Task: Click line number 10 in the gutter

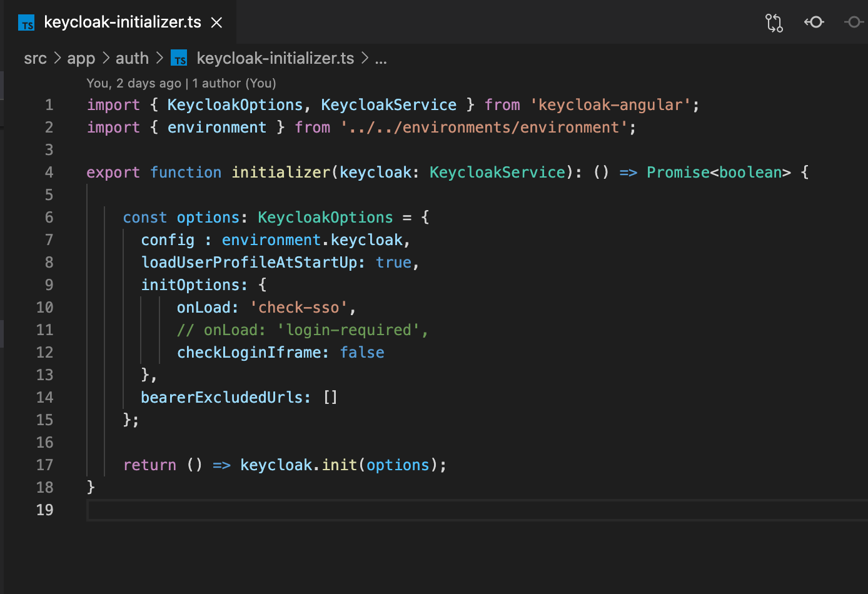Action: click(x=45, y=307)
